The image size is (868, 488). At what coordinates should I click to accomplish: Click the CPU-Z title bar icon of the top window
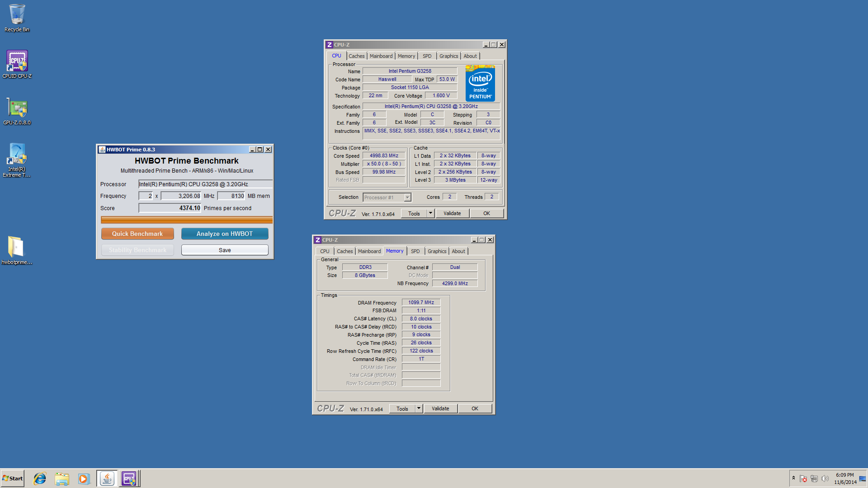(330, 45)
